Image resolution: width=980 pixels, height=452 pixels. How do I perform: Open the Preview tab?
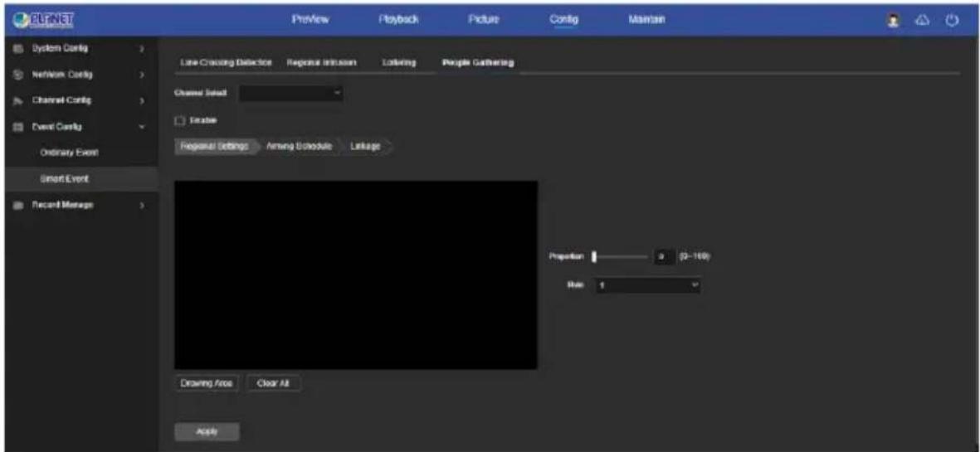coord(310,21)
